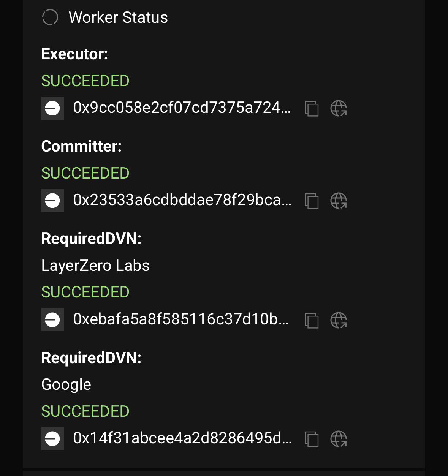Click the Google DVN name label
This screenshot has height=476, width=448.
66,384
